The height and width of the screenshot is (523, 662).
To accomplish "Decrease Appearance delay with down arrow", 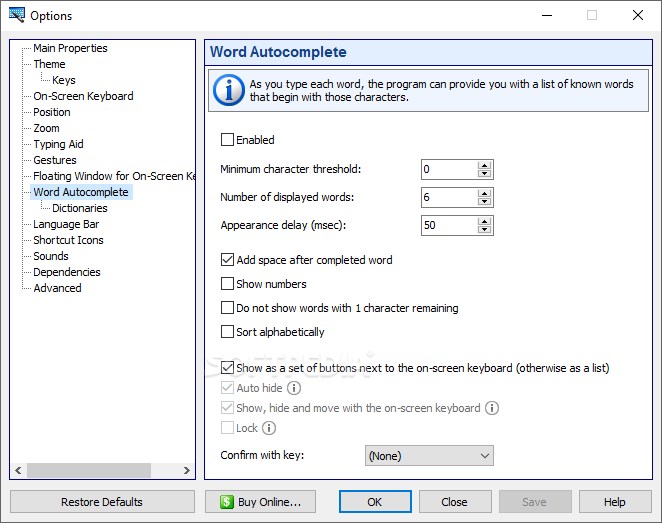I will coord(485,230).
